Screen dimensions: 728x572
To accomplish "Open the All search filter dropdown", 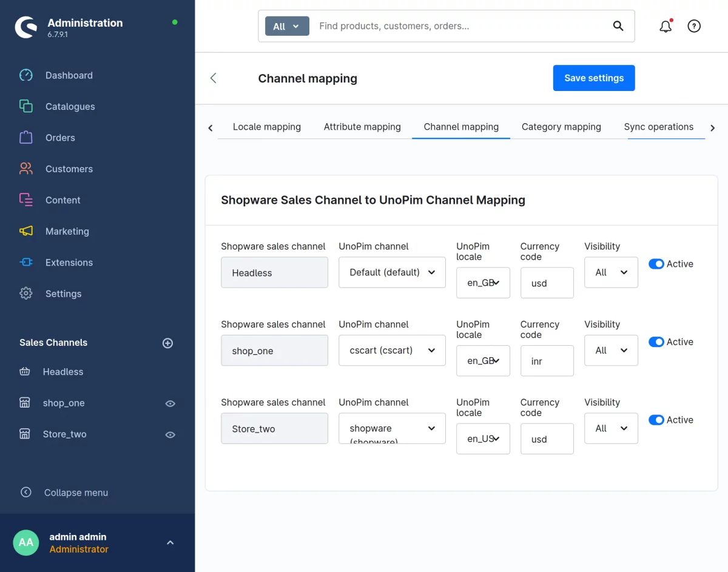I will click(x=287, y=26).
